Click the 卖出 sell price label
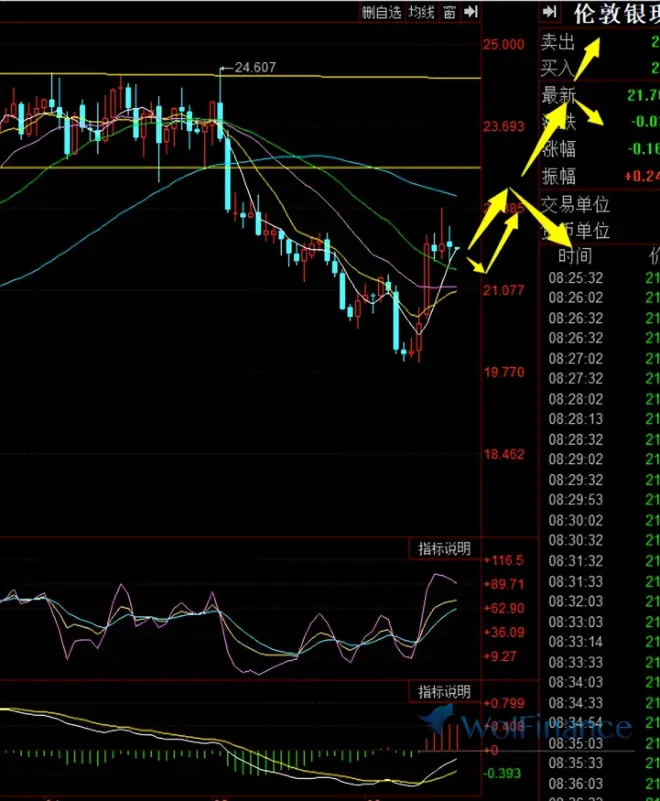The image size is (660, 801). coord(558,41)
